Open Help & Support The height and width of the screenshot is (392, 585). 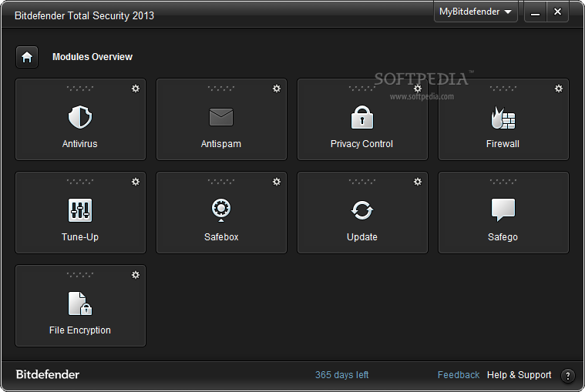[x=519, y=375]
